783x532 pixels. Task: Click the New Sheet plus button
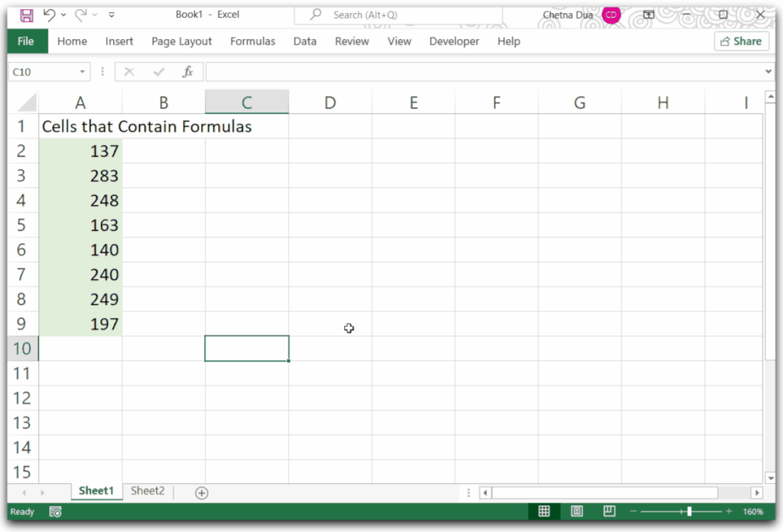[200, 492]
